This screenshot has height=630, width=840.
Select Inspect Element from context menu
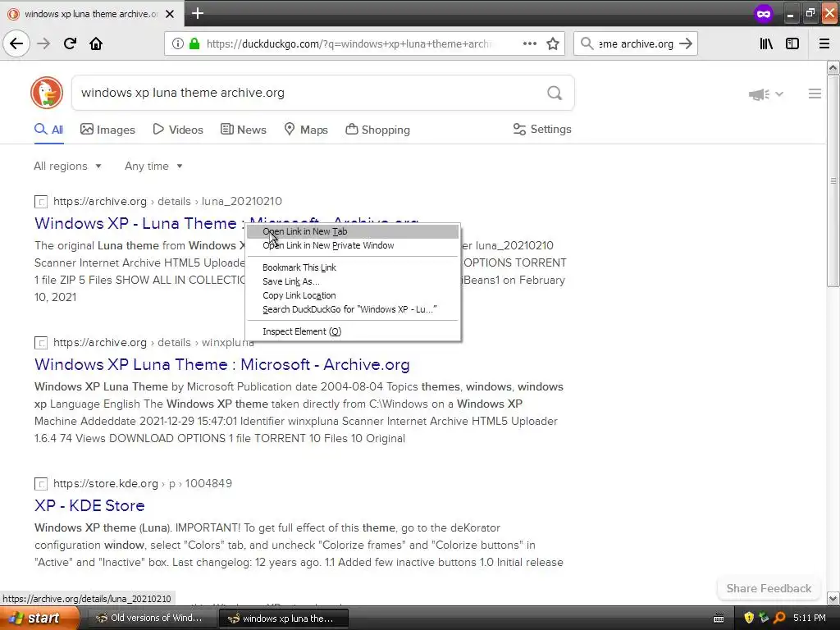[353, 331]
